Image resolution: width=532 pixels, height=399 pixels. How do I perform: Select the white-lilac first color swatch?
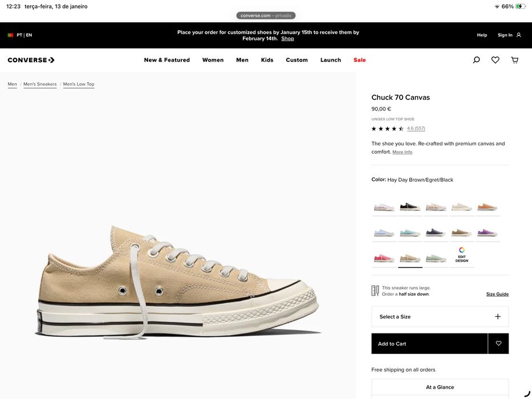384,207
